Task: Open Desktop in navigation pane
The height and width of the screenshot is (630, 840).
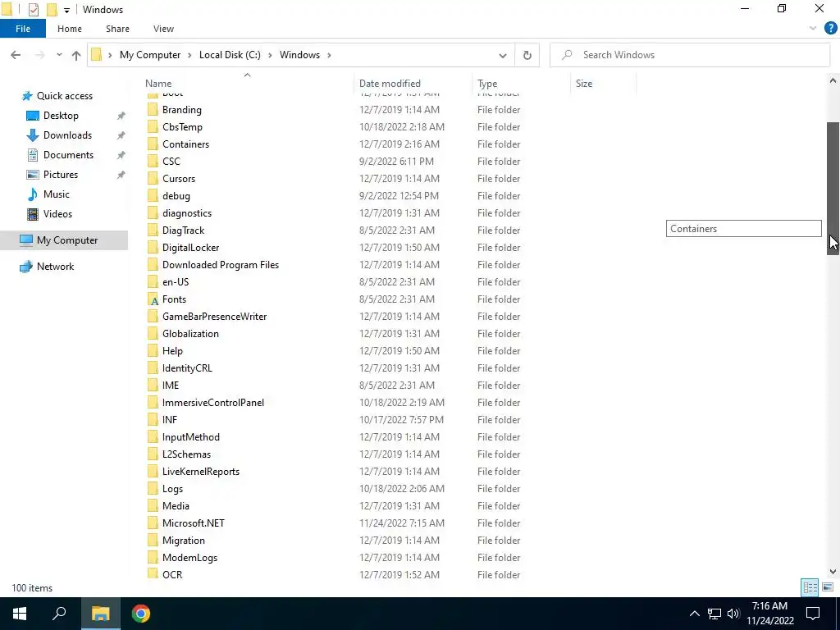Action: pyautogui.click(x=61, y=116)
